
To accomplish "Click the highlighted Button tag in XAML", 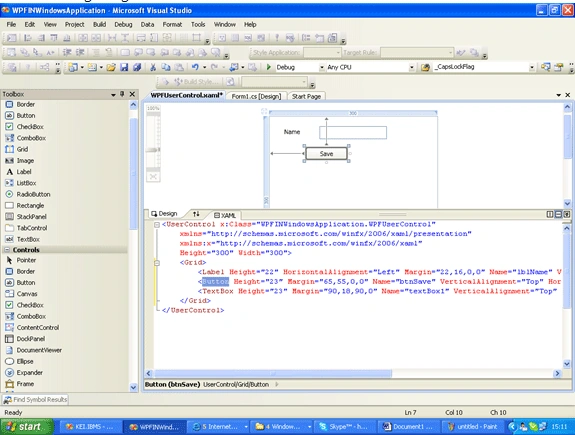I will pos(215,282).
